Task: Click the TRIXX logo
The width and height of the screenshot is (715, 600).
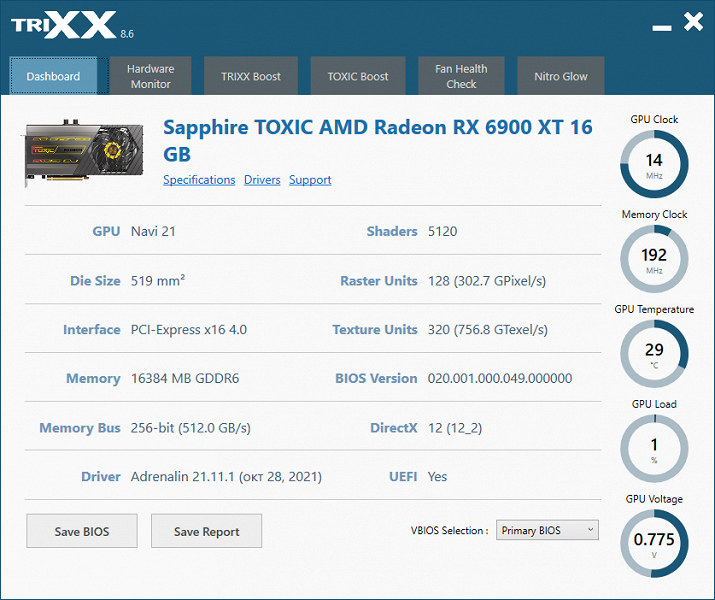Action: click(x=64, y=26)
